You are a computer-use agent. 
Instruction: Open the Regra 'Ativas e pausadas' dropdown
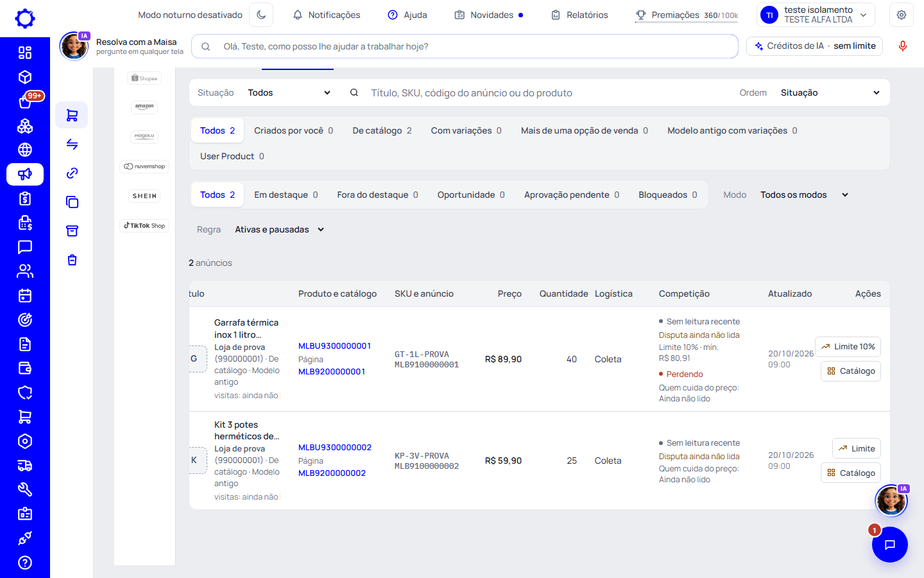(x=280, y=229)
